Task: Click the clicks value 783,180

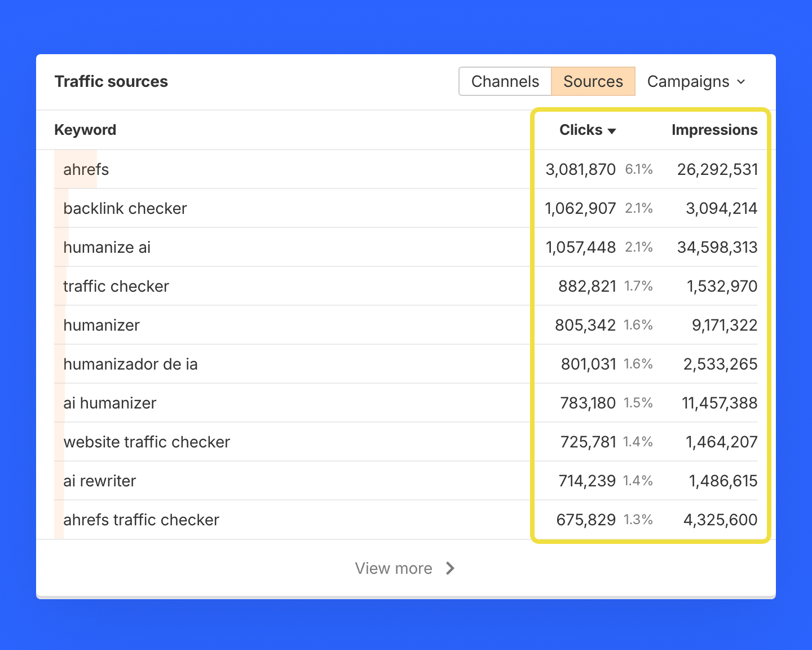Action: point(588,403)
